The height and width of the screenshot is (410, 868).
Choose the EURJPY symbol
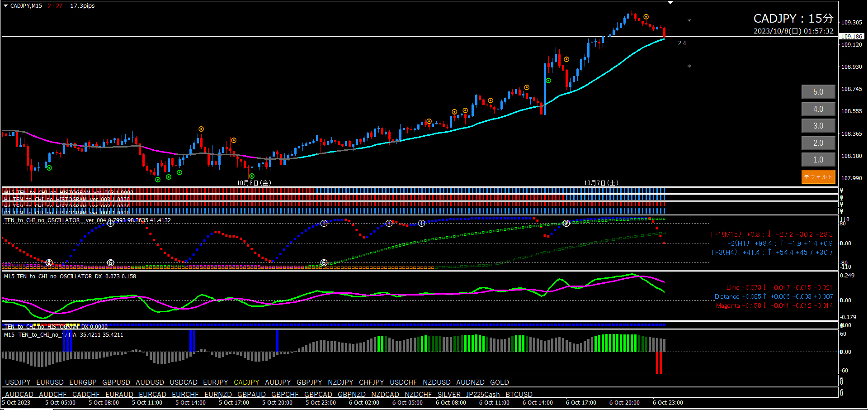tap(216, 382)
